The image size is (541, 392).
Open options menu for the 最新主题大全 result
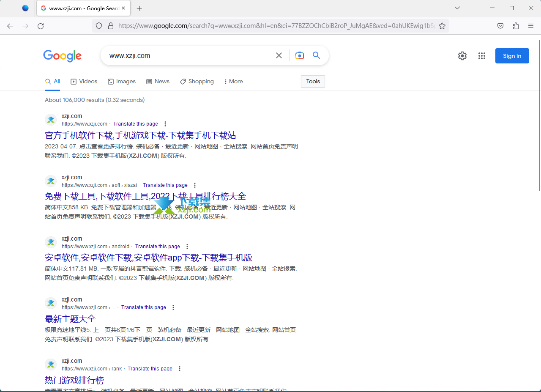click(x=173, y=307)
